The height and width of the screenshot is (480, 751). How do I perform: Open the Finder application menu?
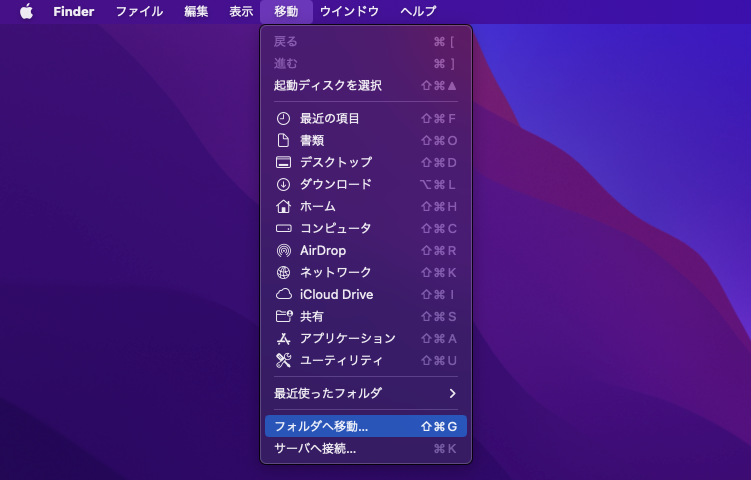[x=74, y=11]
